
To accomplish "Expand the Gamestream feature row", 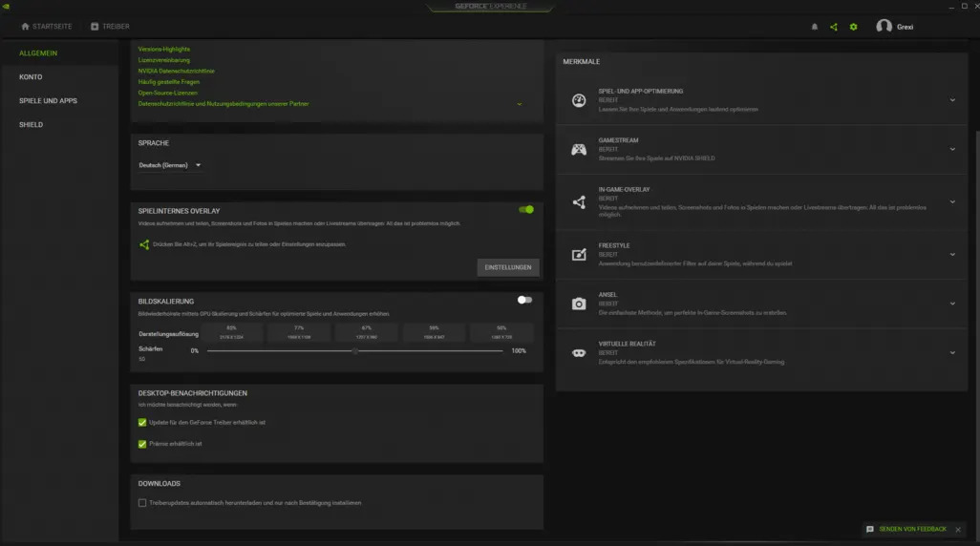I will click(952, 149).
